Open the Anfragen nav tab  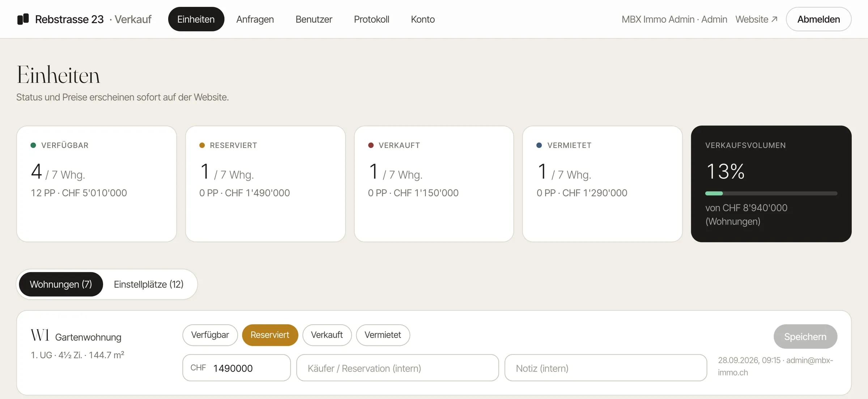click(255, 19)
